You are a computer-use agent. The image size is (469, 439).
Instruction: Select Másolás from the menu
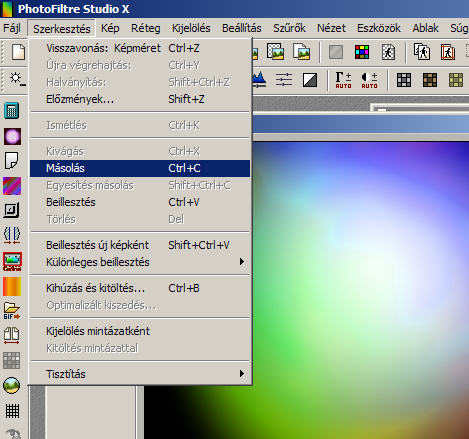(x=140, y=168)
